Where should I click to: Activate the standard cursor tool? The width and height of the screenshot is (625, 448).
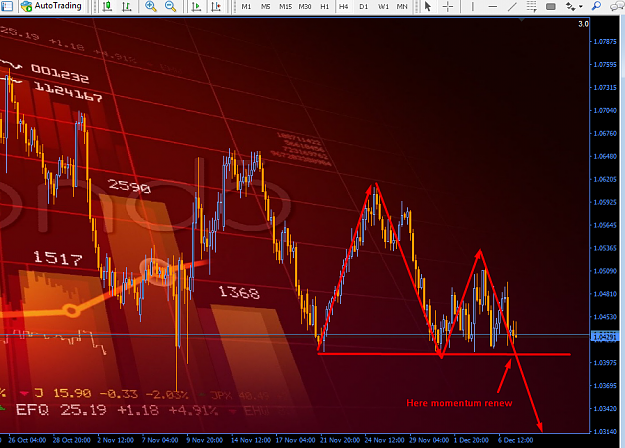point(428,6)
